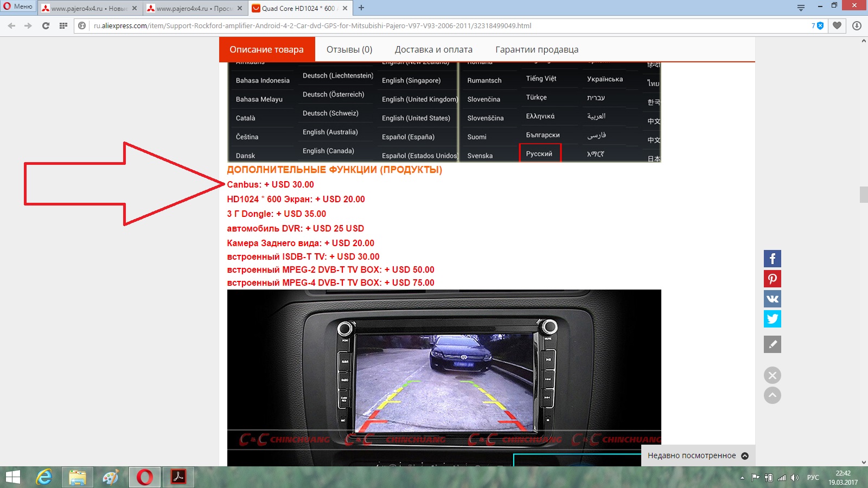The width and height of the screenshot is (868, 488).
Task: Share the page on Twitter
Action: pyautogui.click(x=773, y=319)
